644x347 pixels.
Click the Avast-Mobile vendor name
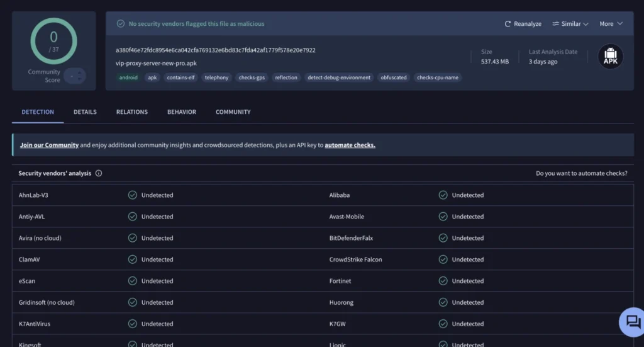[x=347, y=217]
